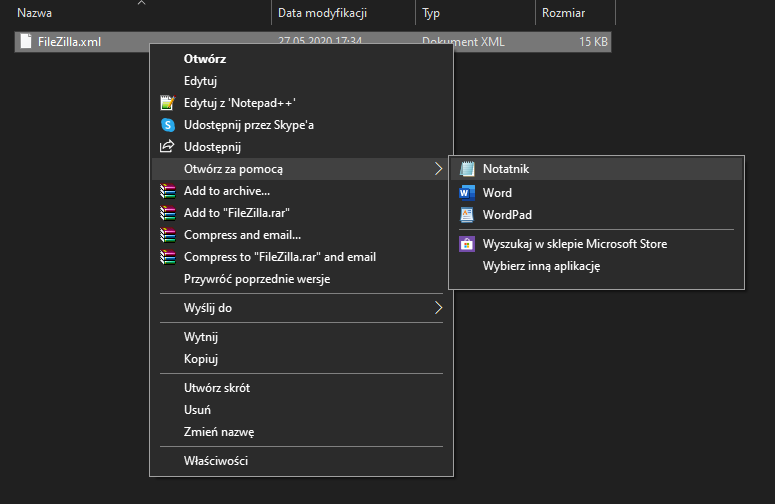Select Compress and email... option
Screen dimensions: 775x504
(301, 235)
